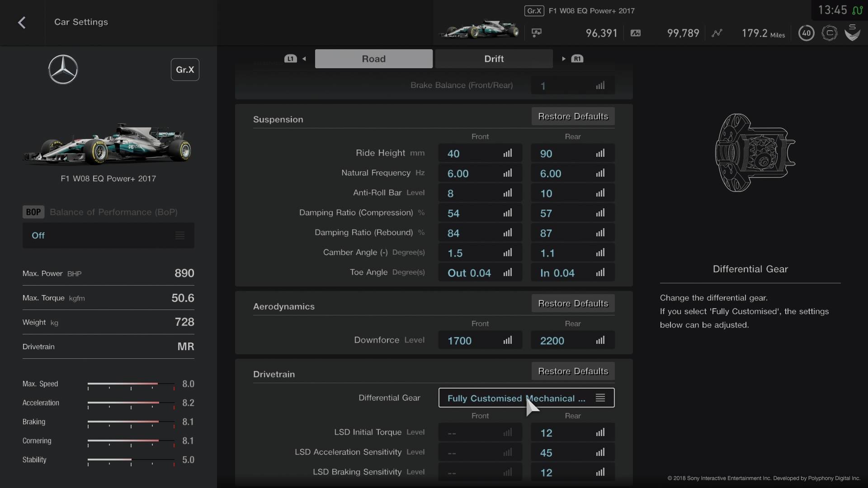Change front Camber Angle 1.5
Image resolution: width=868 pixels, height=488 pixels.
[480, 253]
